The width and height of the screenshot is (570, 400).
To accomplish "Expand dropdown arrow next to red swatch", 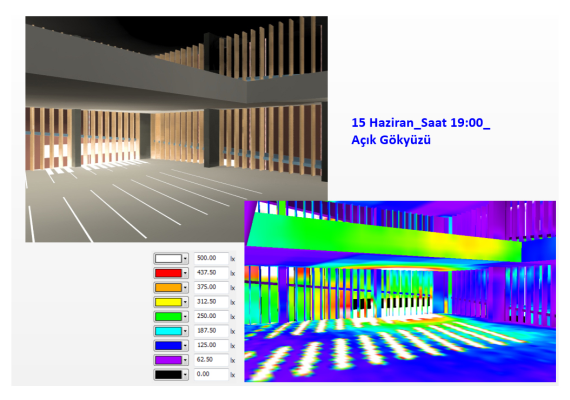I will (185, 273).
